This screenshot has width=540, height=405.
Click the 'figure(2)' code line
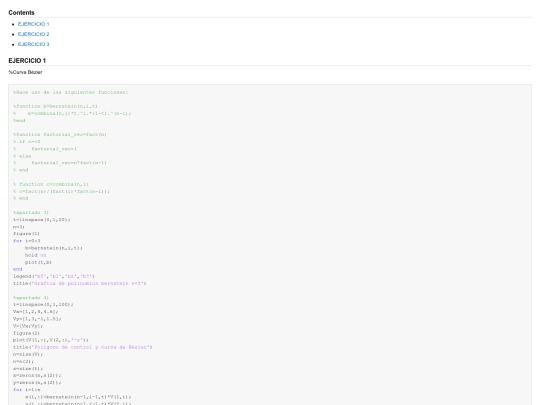pos(27,333)
